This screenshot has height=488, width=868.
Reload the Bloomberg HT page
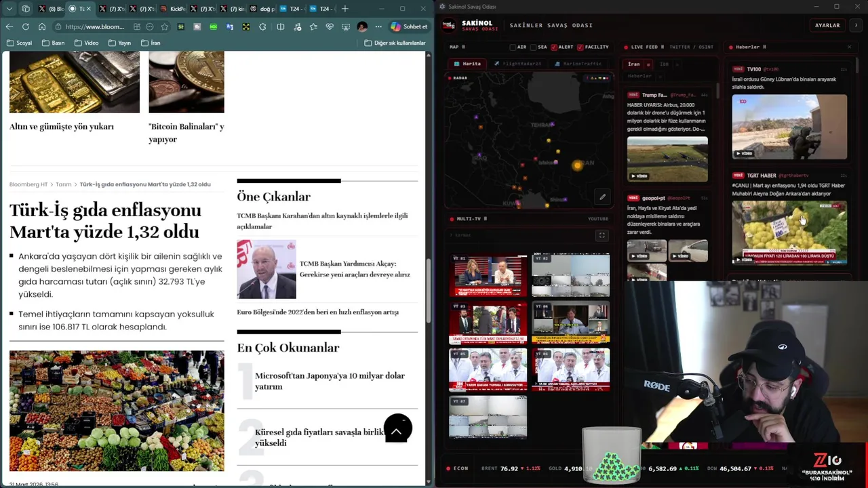26,26
